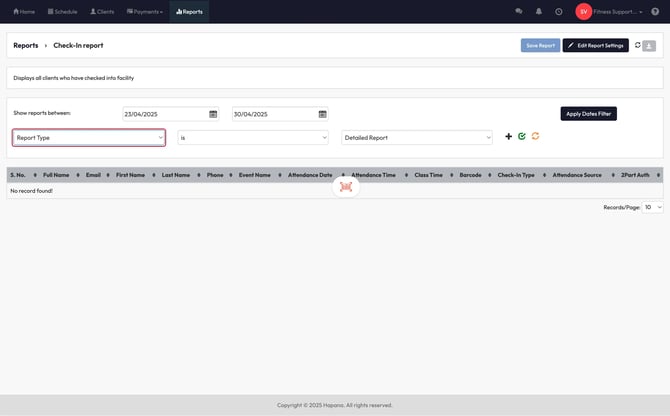Click the start date input field
The image size is (670, 416).
point(165,114)
